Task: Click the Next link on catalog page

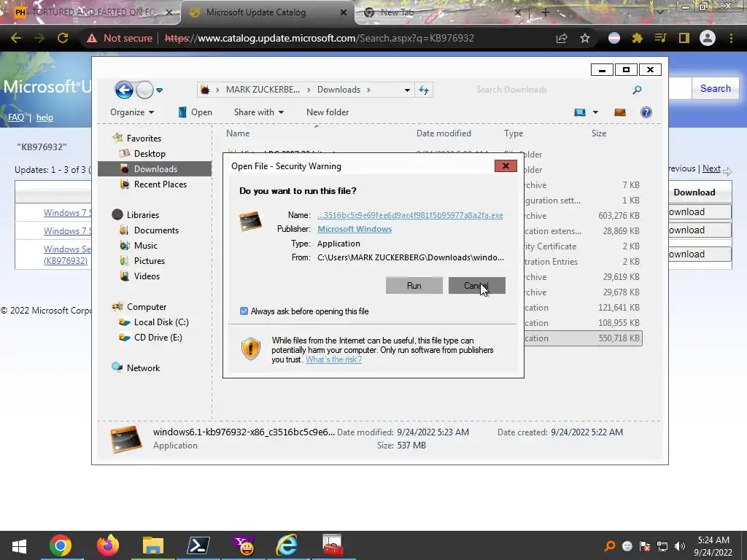Action: click(711, 168)
